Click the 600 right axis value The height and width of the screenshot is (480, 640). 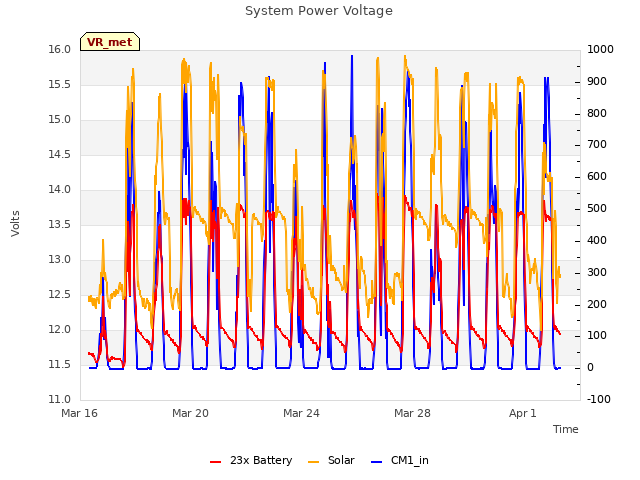[597, 177]
